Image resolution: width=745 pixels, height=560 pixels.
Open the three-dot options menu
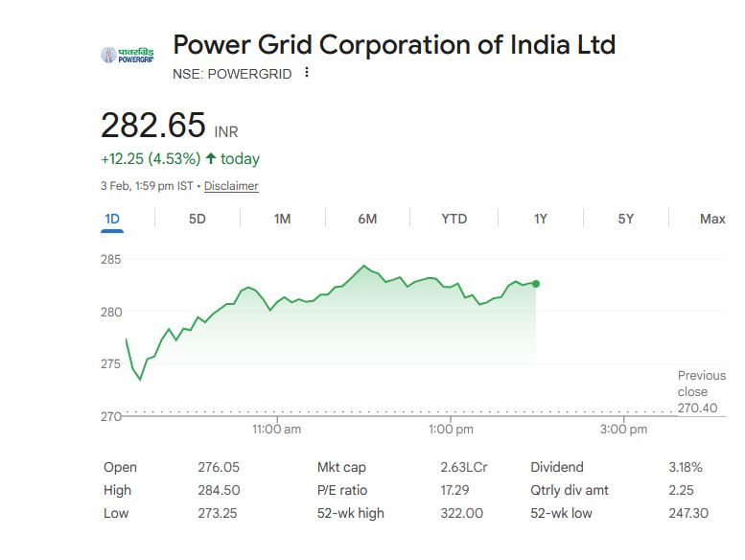point(307,73)
